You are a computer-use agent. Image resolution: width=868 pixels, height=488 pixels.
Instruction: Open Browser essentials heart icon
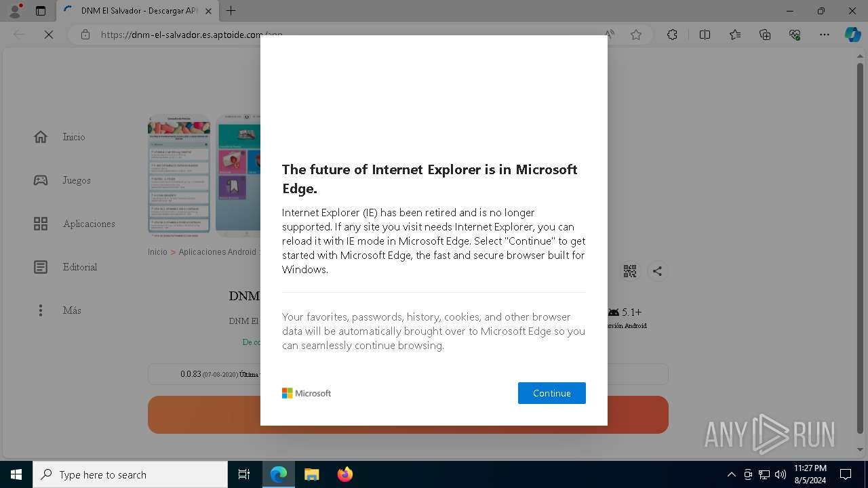[x=795, y=35]
